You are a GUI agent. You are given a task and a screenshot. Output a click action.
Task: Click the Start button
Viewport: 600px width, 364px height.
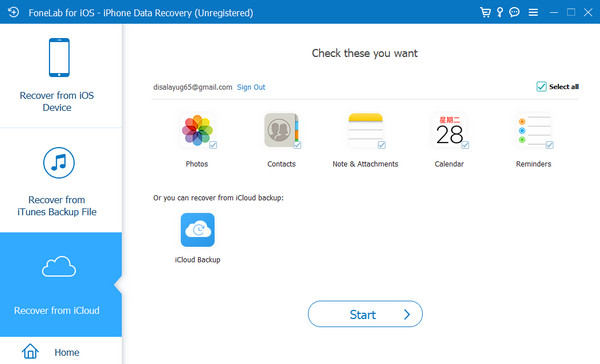[x=365, y=314]
